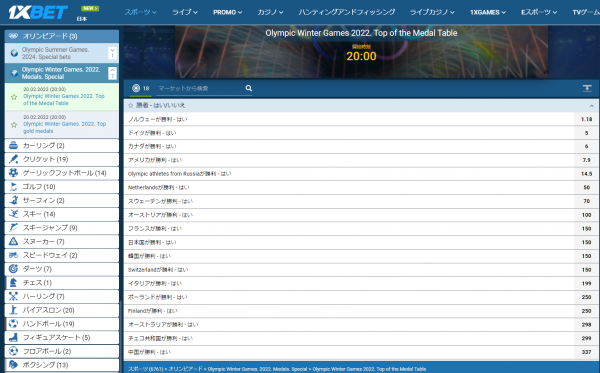Collapse Olympic Winter Games 2022 Medals Special
The width and height of the screenshot is (600, 373).
click(x=112, y=73)
